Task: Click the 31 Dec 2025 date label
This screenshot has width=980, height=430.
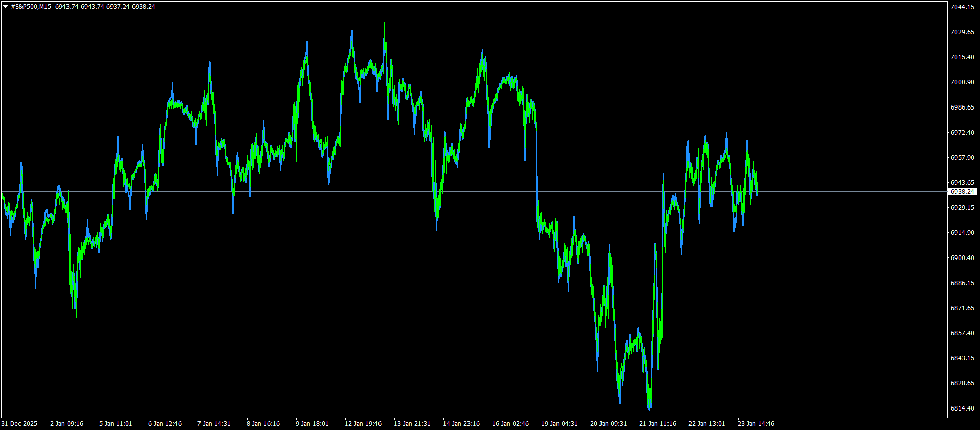Action: point(19,424)
